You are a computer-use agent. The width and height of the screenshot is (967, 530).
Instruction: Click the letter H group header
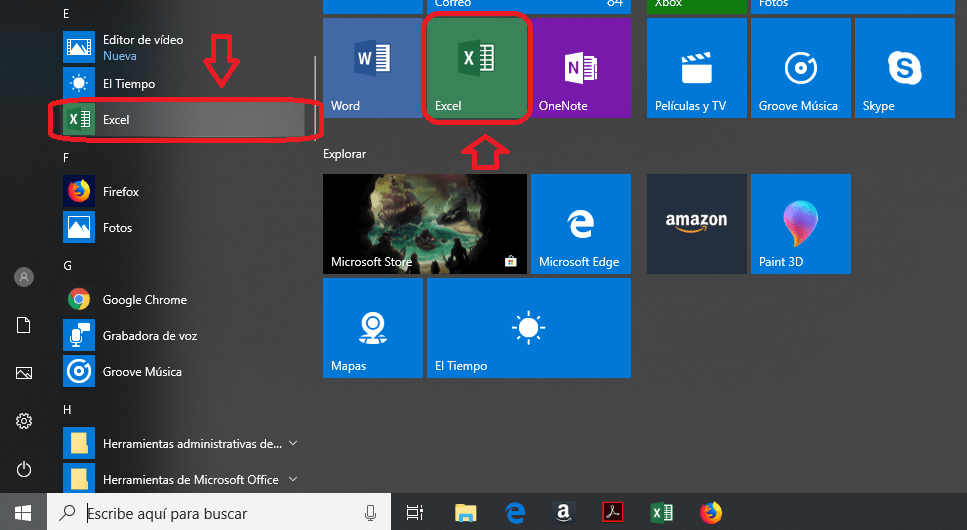[x=67, y=410]
